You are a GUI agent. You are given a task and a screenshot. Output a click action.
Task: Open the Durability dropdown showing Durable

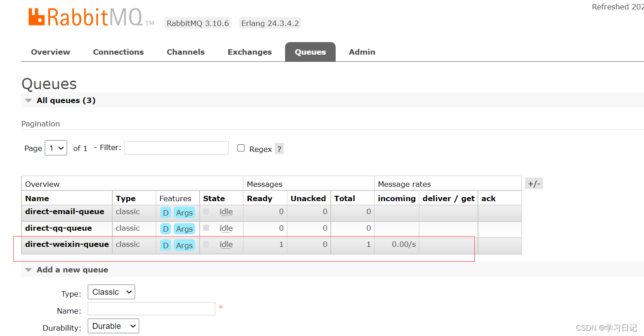pos(113,326)
